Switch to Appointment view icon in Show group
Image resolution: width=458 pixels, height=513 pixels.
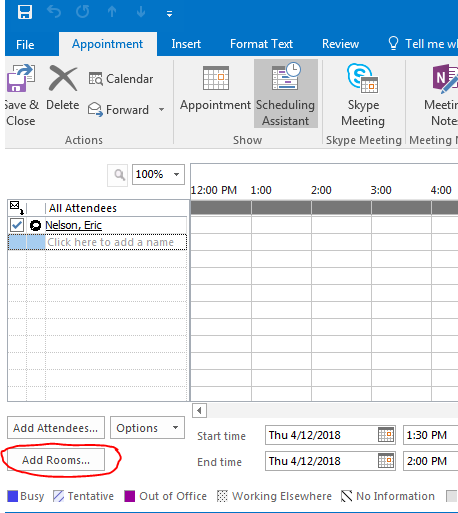216,78
